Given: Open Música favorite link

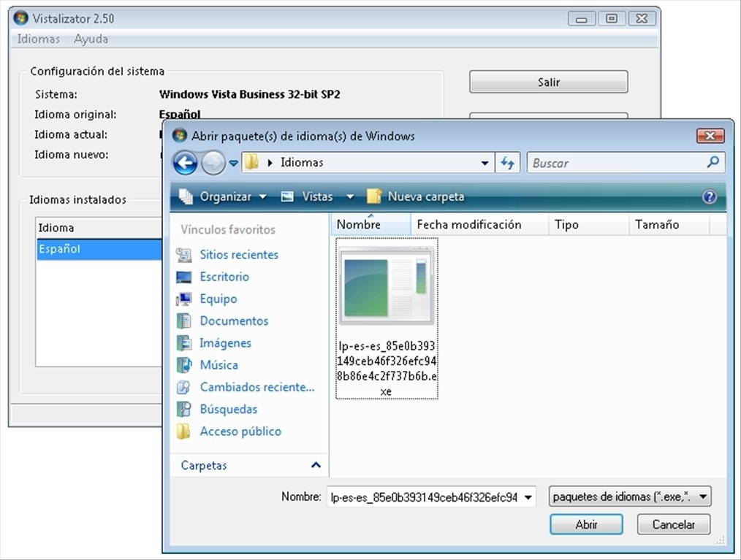Looking at the screenshot, I should coord(218,365).
